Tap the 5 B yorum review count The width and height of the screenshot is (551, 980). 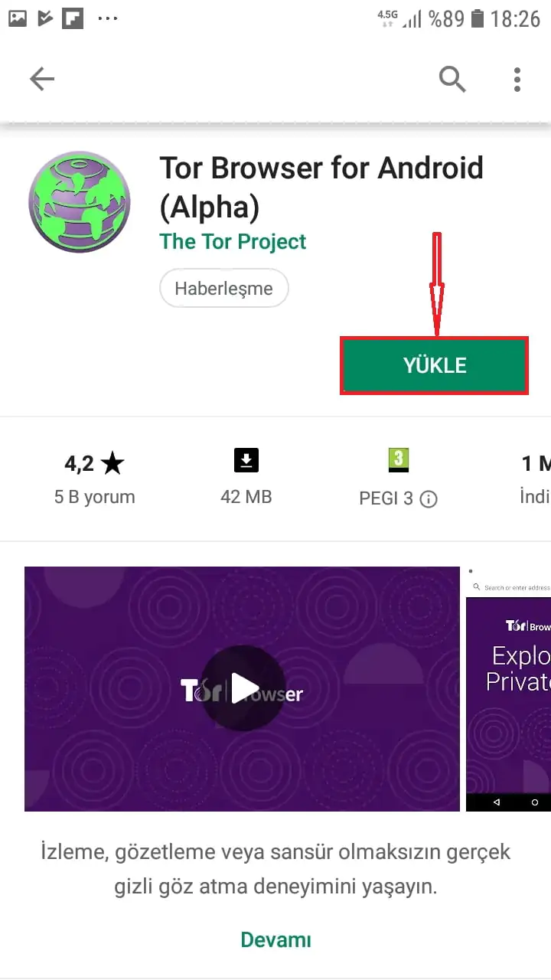94,497
